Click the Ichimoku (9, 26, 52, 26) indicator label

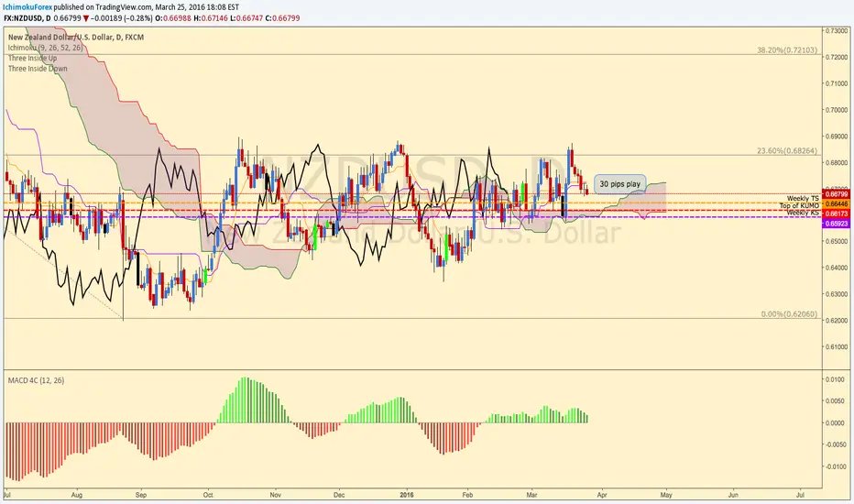click(x=46, y=48)
